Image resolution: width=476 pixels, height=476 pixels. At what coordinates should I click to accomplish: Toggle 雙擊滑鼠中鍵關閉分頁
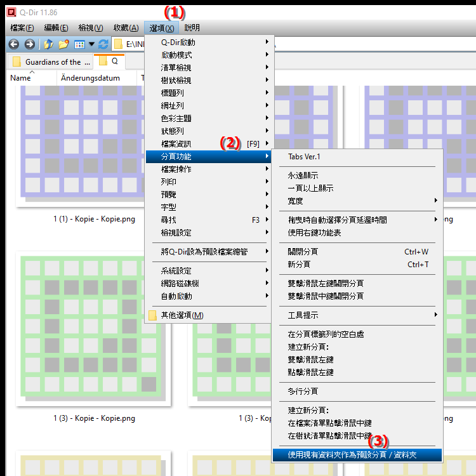tap(357, 296)
